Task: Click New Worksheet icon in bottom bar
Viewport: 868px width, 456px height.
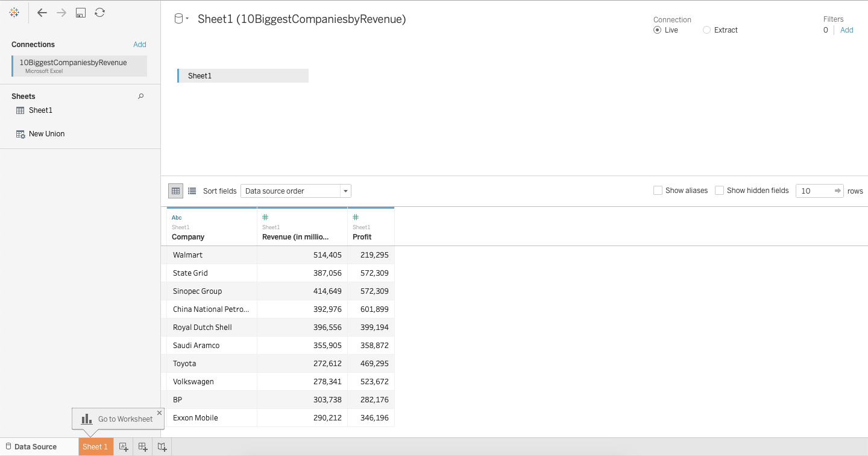Action: pos(123,447)
